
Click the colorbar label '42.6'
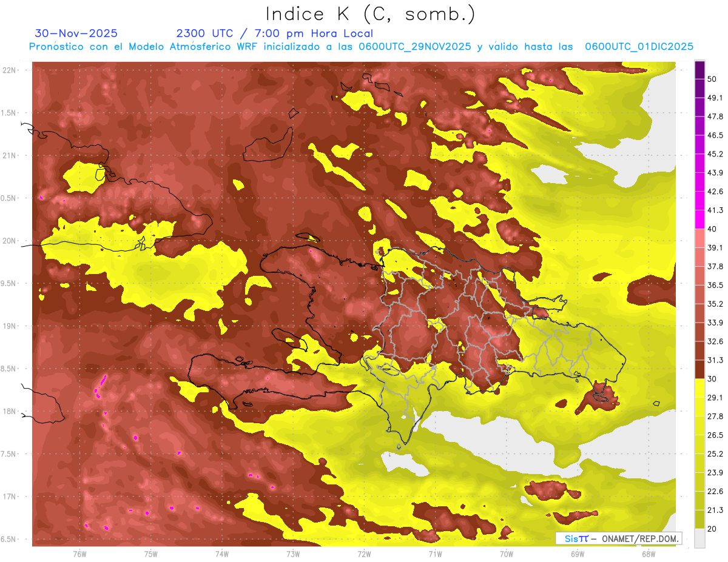click(x=715, y=192)
